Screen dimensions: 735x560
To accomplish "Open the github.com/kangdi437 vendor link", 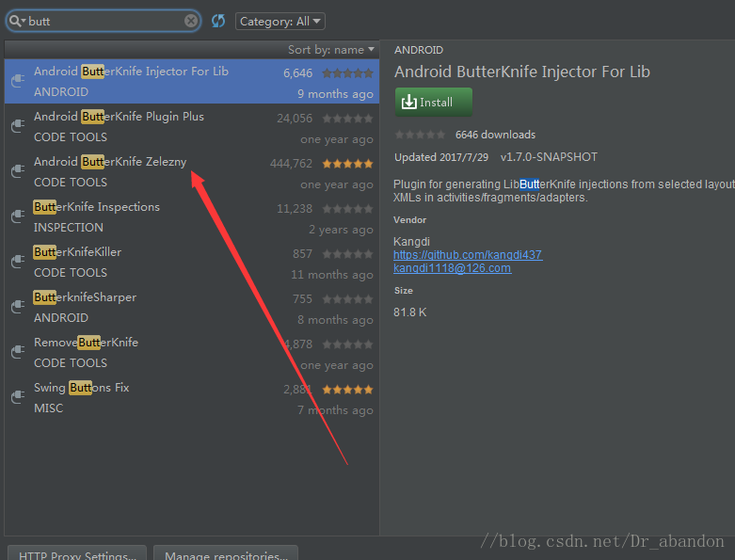I will [468, 255].
